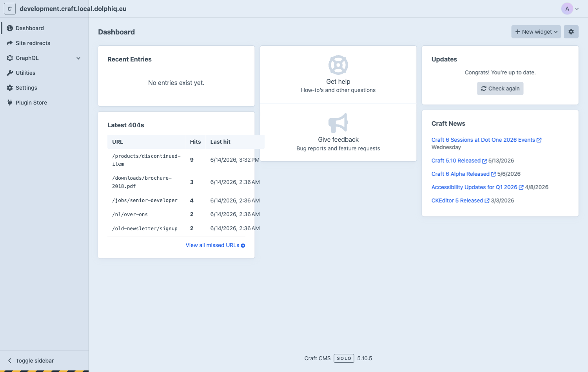
Task: Click Latest 404s widget heading
Action: click(125, 125)
